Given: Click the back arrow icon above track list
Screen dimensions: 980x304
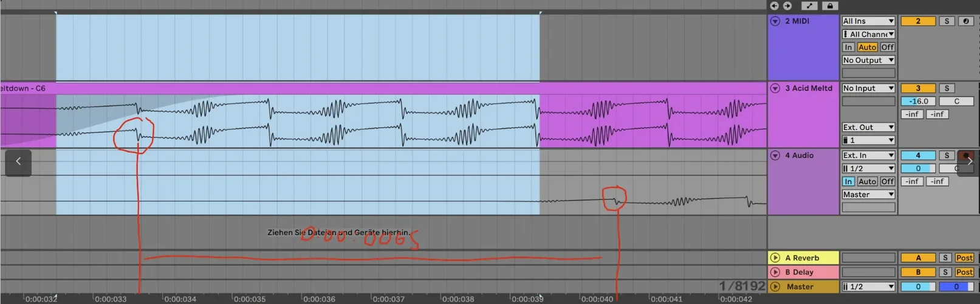Looking at the screenshot, I should pyautogui.click(x=774, y=5).
